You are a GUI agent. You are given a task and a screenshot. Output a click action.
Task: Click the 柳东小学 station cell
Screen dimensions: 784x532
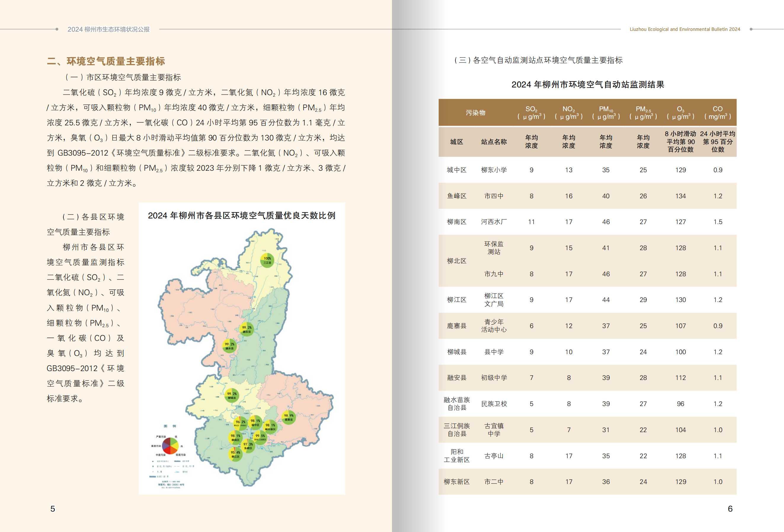pos(494,170)
